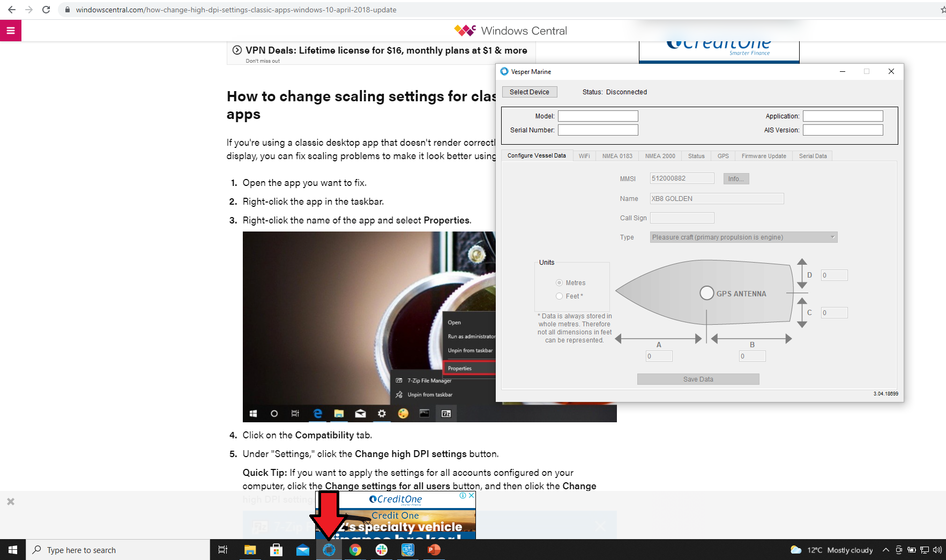Click the Save Data button
Image resolution: width=946 pixels, height=560 pixels.
[698, 379]
